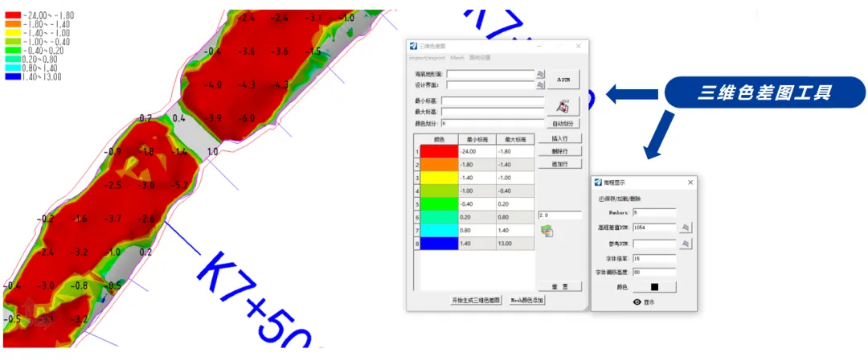
Task: Click the stacked color layers icon
Action: click(x=547, y=232)
